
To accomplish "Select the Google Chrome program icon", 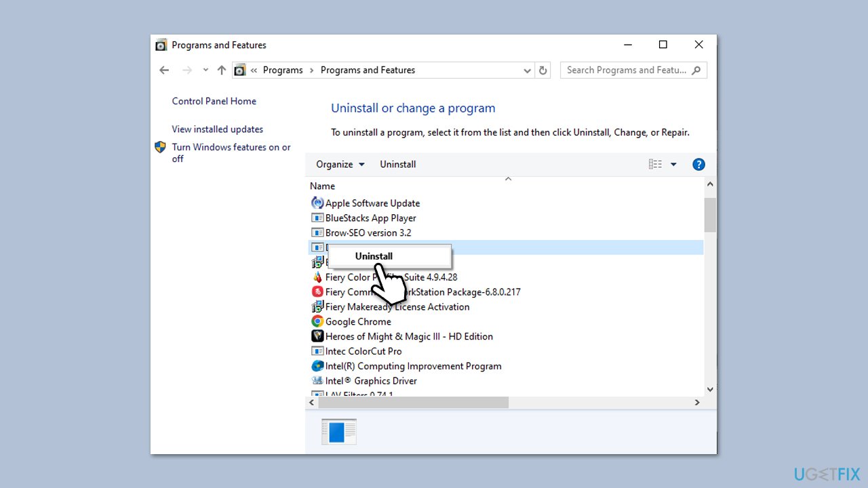I will [317, 322].
